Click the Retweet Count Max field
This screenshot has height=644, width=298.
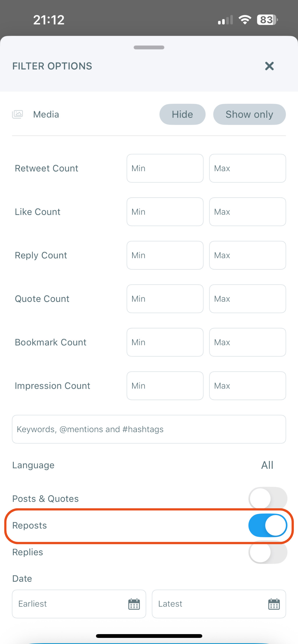[247, 168]
